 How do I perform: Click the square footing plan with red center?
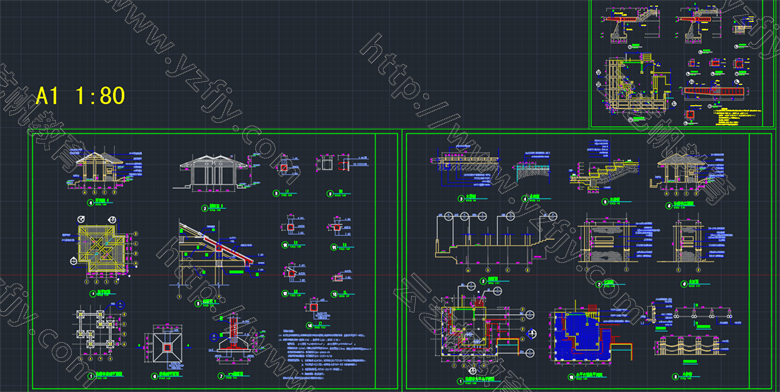coord(167,347)
